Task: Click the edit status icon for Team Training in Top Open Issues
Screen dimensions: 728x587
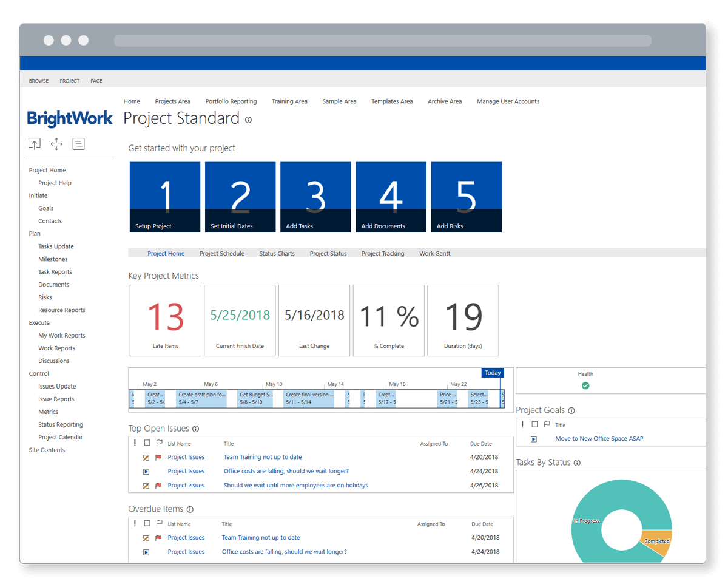Action: tap(146, 458)
